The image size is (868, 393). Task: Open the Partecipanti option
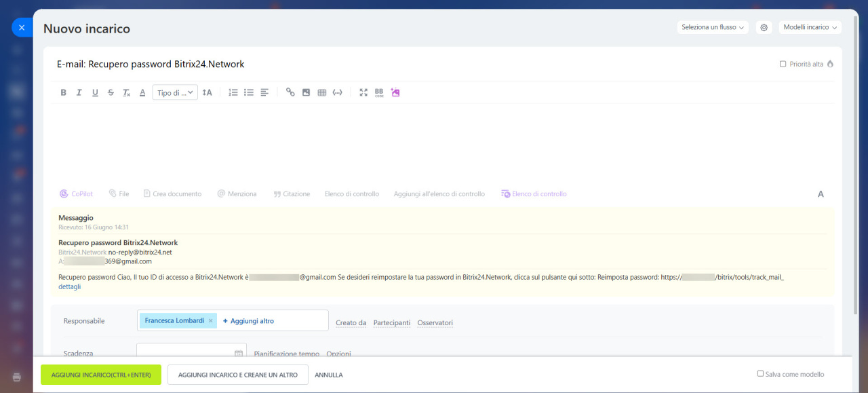[392, 322]
